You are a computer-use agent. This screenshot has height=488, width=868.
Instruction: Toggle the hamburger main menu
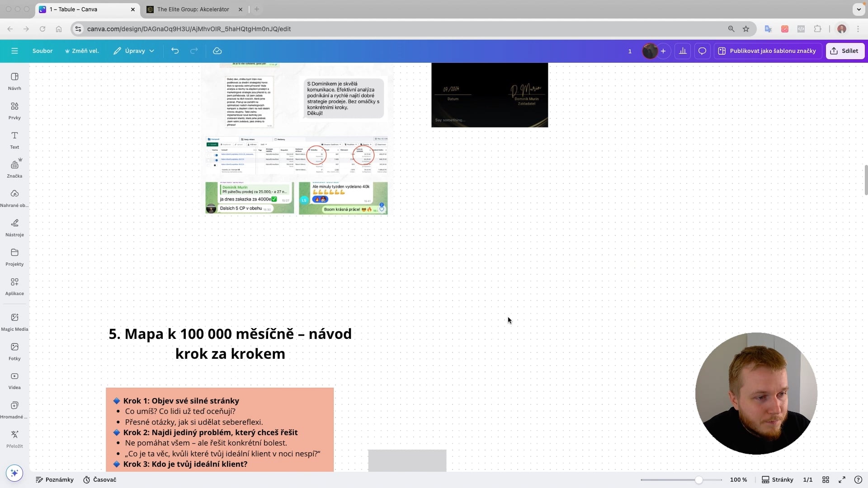14,51
